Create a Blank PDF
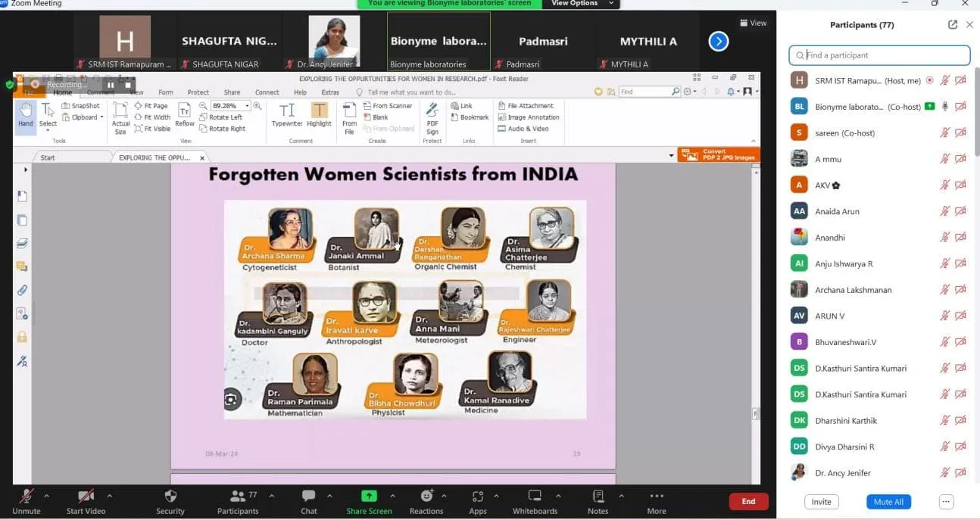Image resolution: width=980 pixels, height=520 pixels. [376, 117]
